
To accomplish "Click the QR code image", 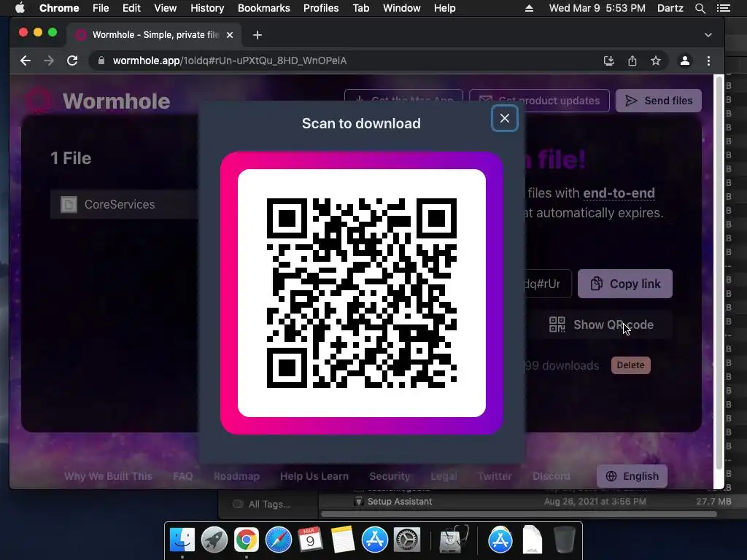I will pyautogui.click(x=362, y=293).
